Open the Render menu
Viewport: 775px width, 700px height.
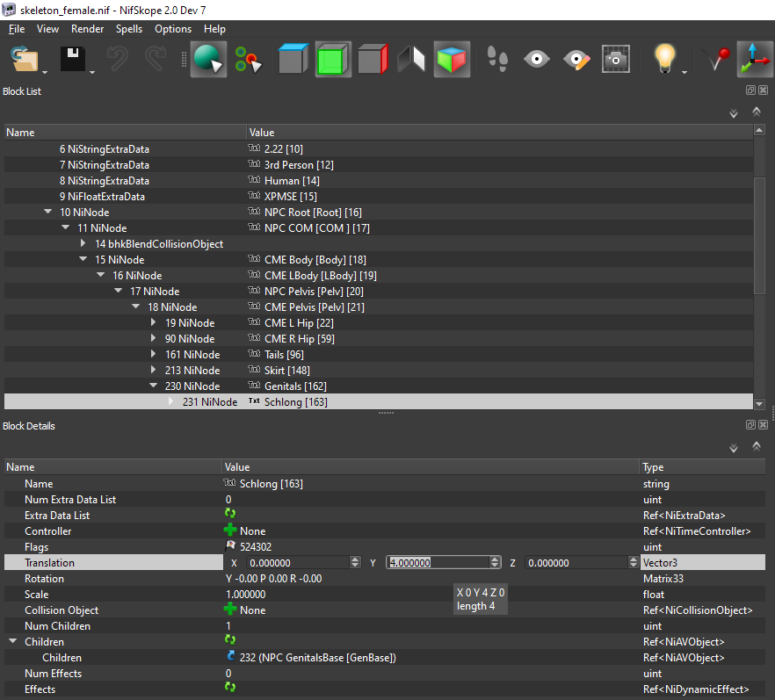click(x=88, y=29)
